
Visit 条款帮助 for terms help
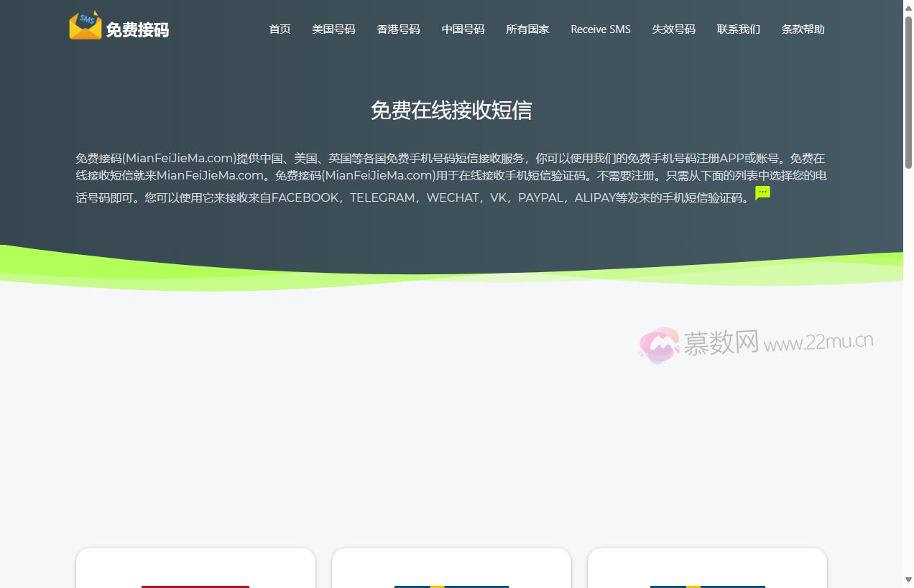pos(803,29)
